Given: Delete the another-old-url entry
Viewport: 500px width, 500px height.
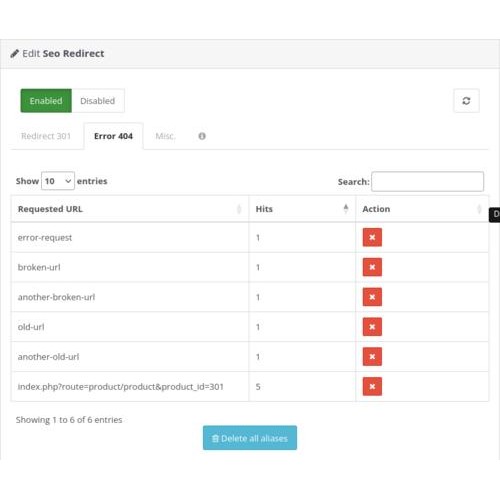Looking at the screenshot, I should (372, 357).
